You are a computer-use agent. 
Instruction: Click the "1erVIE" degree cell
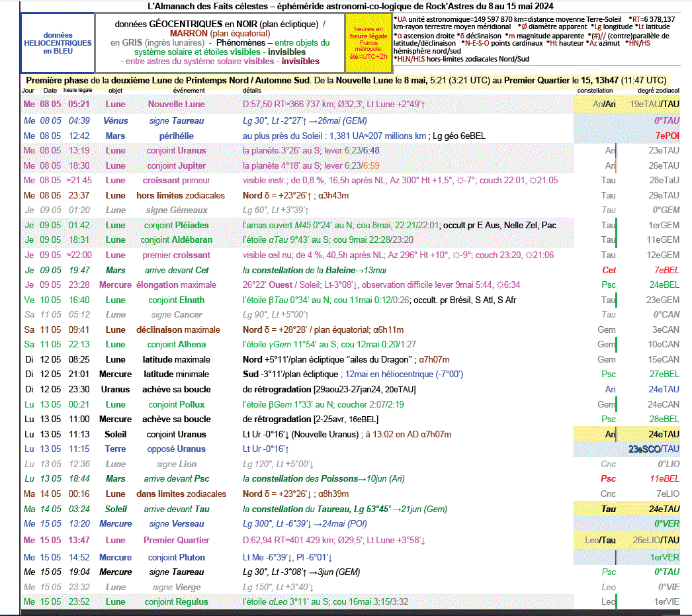666,602
